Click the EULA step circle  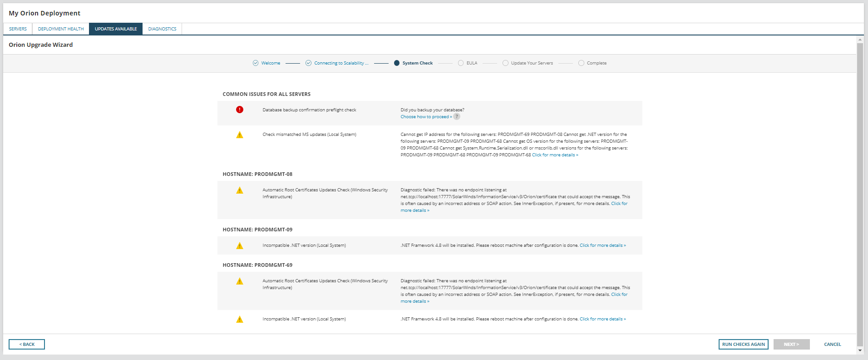[x=461, y=63]
